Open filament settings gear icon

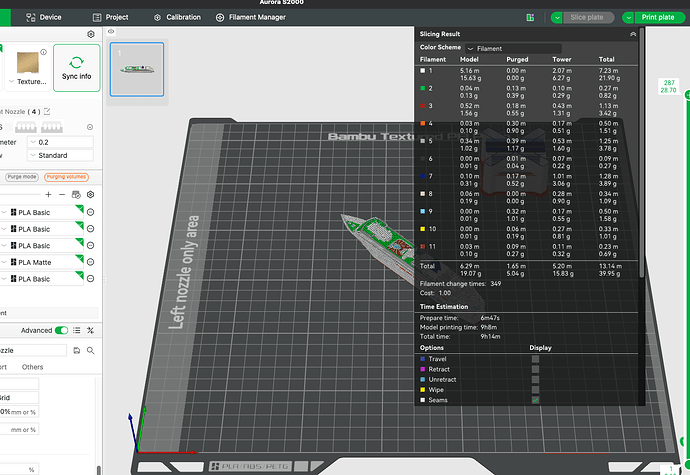(91, 195)
